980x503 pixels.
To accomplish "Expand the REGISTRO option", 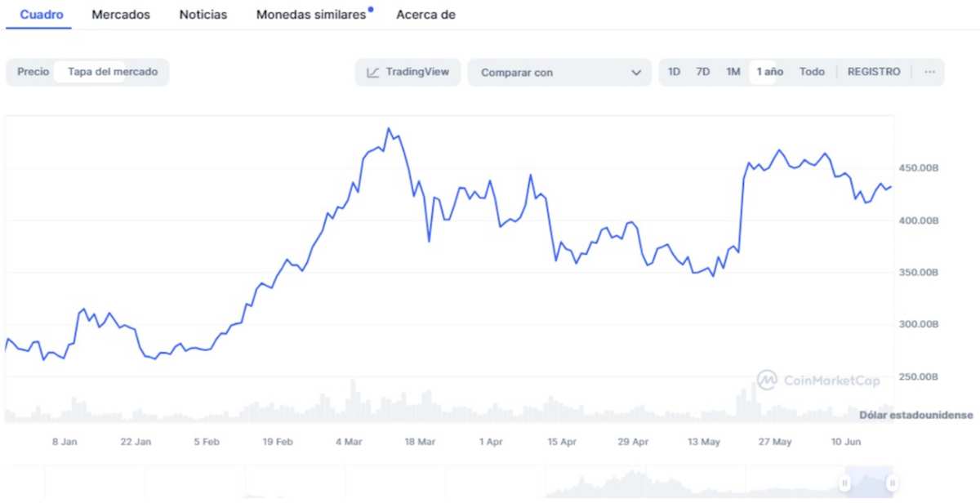I will pos(873,72).
